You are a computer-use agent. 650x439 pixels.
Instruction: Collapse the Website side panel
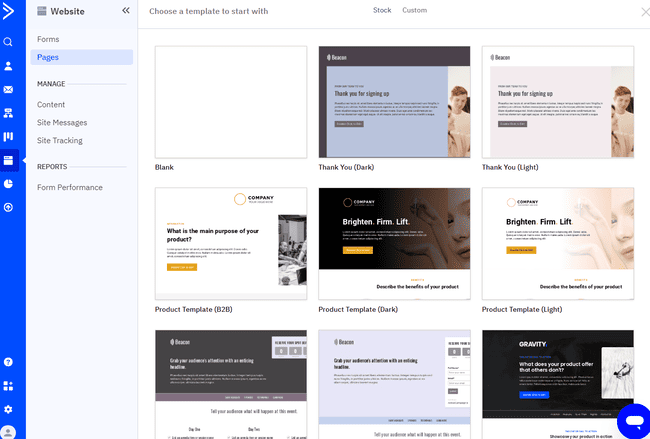(x=126, y=11)
